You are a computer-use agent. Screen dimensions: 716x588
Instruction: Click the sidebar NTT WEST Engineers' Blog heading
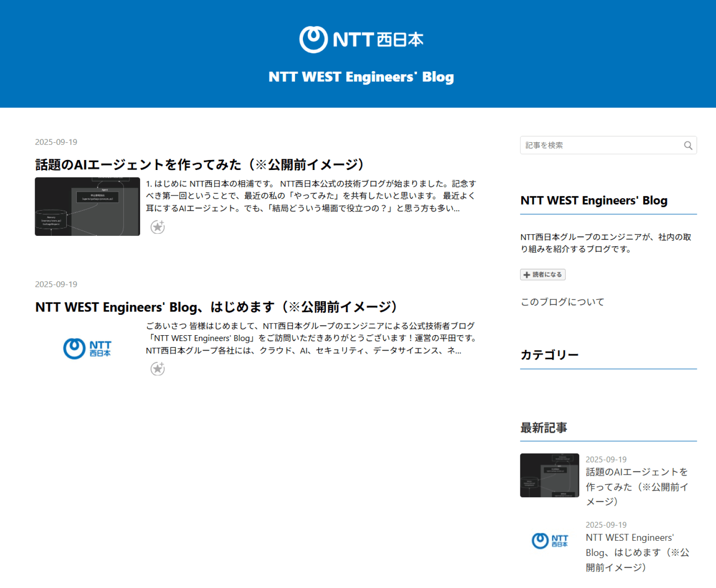point(594,201)
